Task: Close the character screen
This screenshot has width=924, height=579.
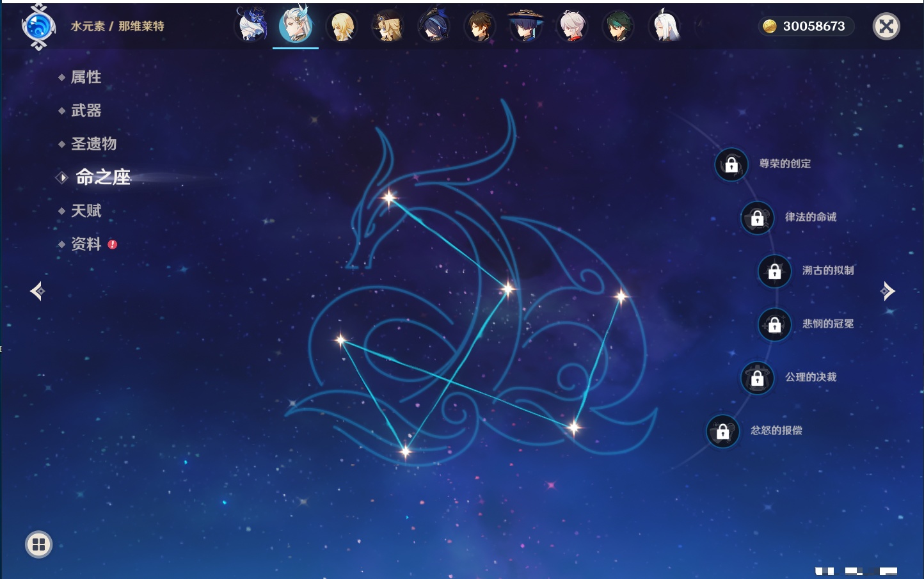Action: 886,26
